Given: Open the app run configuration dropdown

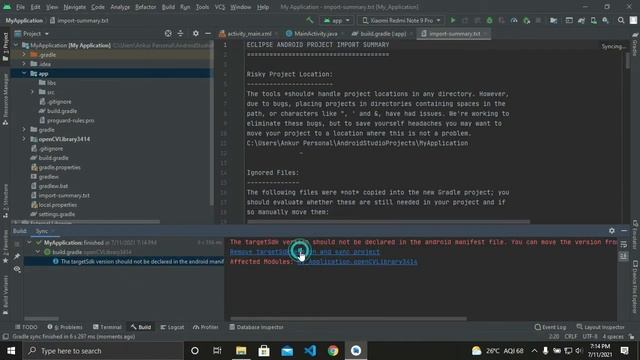Looking at the screenshot, I should [x=337, y=20].
